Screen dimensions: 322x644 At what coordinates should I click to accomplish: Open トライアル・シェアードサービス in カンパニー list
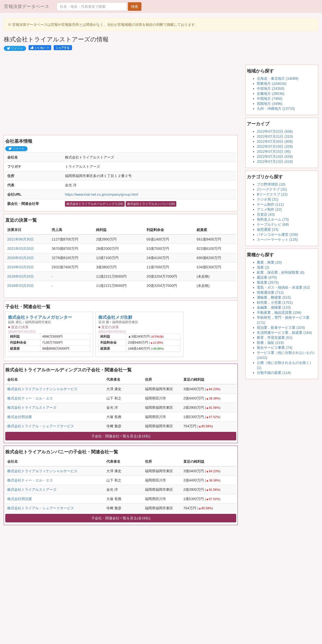tap(40, 508)
